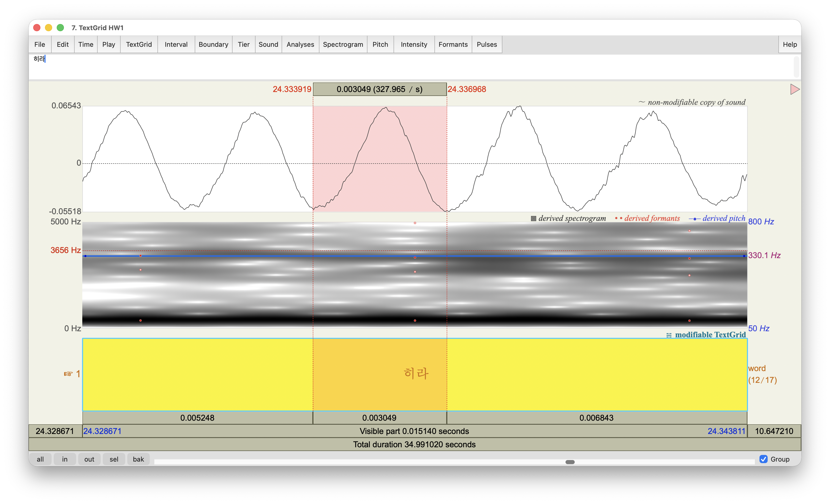Screen dimensions: 830x504
Task: Play the 0.006843 segment bar
Action: [x=596, y=418]
